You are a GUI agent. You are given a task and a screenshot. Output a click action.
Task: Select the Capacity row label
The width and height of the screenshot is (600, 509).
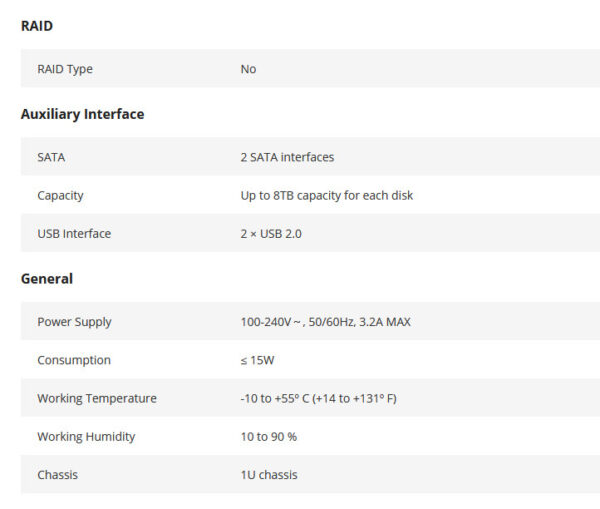pyautogui.click(x=60, y=196)
